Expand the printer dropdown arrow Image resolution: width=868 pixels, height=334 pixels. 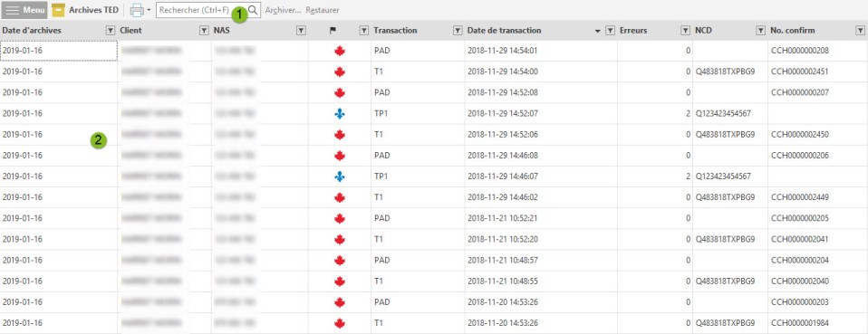point(149,11)
